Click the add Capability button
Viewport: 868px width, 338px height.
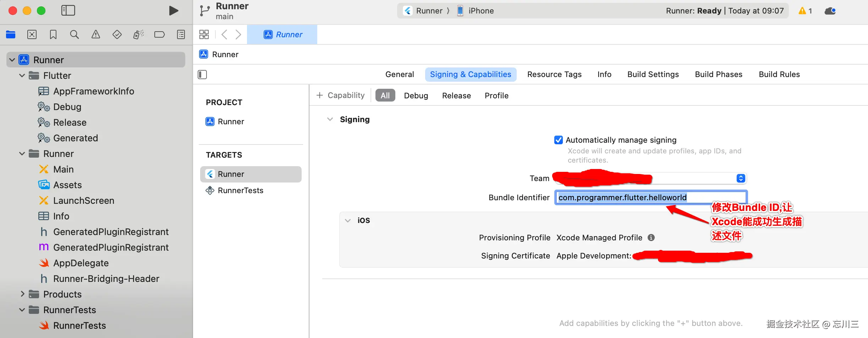pos(341,96)
